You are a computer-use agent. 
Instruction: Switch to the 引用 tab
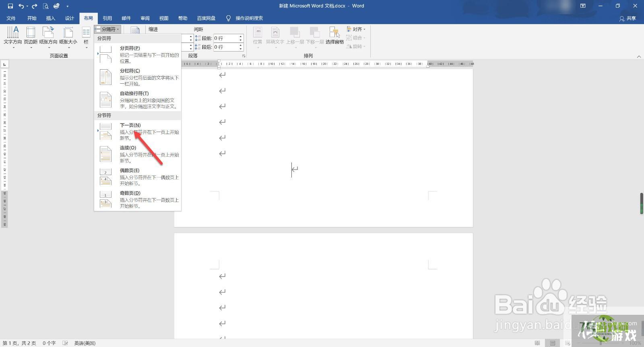pyautogui.click(x=107, y=18)
